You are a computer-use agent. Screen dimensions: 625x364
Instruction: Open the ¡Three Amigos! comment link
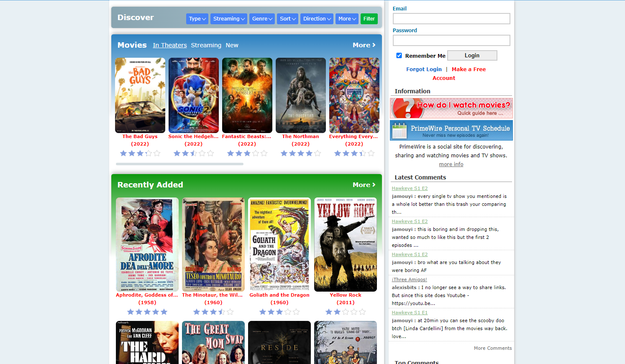[x=409, y=280]
